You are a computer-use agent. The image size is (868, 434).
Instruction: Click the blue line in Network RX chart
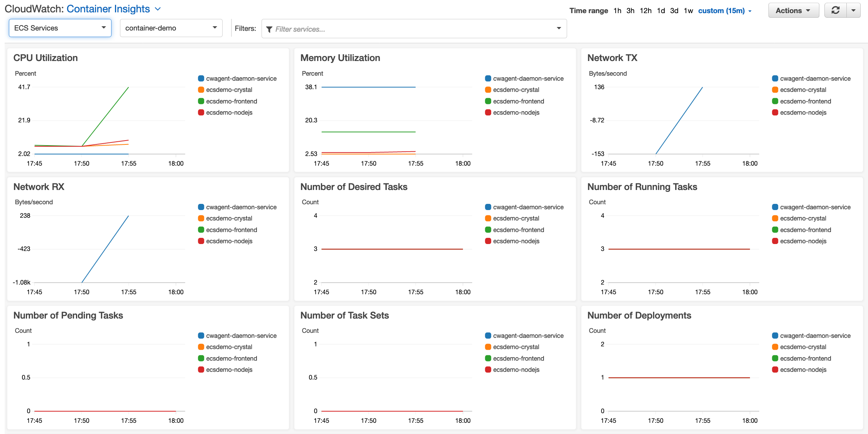pyautogui.click(x=105, y=249)
